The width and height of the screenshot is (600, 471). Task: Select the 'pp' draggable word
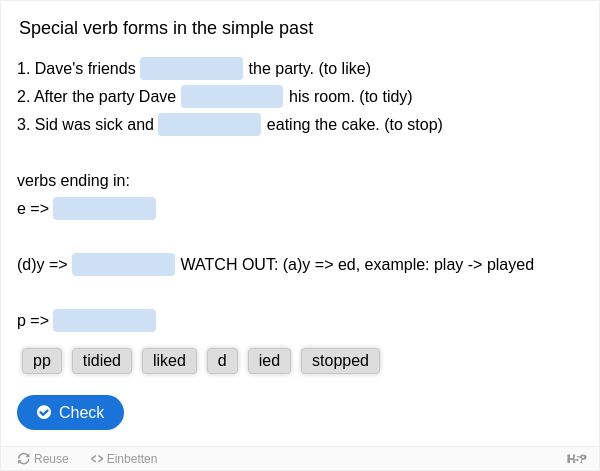42,360
